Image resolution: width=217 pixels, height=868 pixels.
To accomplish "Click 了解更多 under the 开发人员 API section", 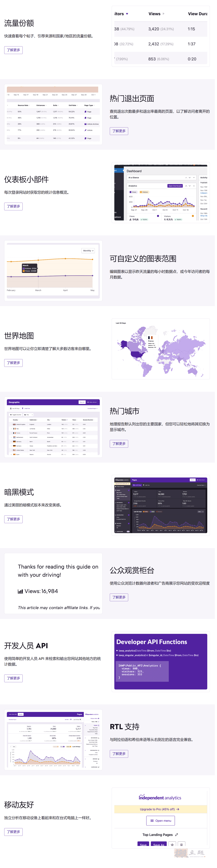I will (x=13, y=678).
